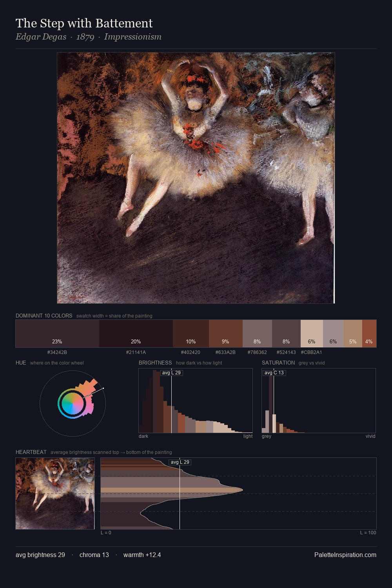Click the 'DOMINANT 10 COLORS' heading

(x=44, y=316)
